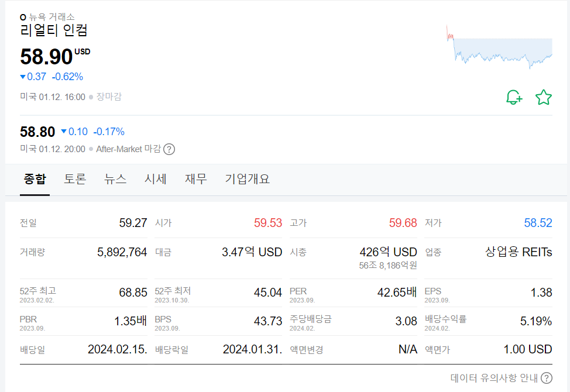Click the 배당락일 date 2024.01.31.

point(252,349)
